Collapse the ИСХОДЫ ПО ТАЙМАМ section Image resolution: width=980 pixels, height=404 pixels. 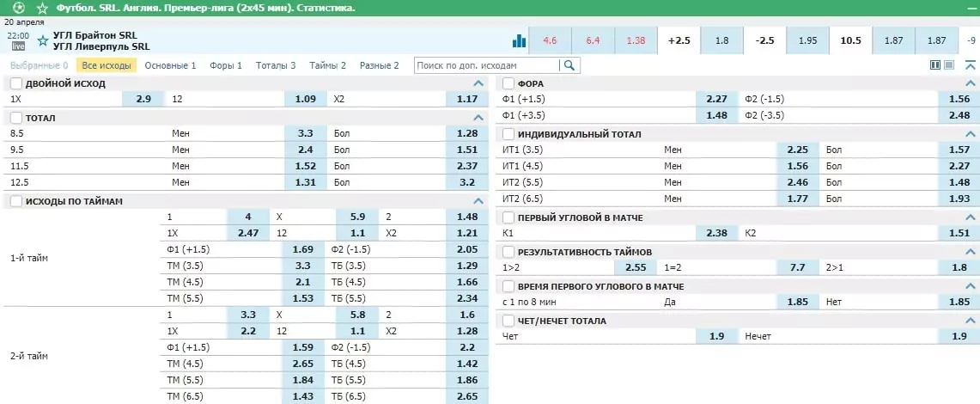click(478, 201)
